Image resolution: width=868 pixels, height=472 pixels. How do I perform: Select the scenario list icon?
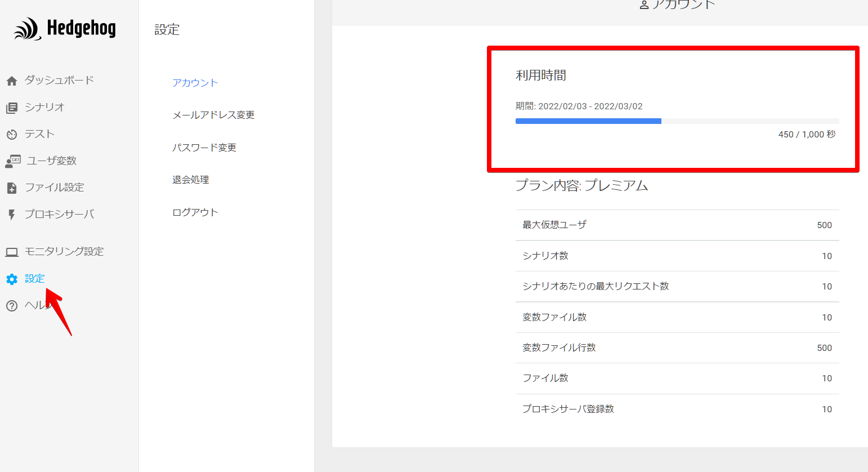pos(12,108)
